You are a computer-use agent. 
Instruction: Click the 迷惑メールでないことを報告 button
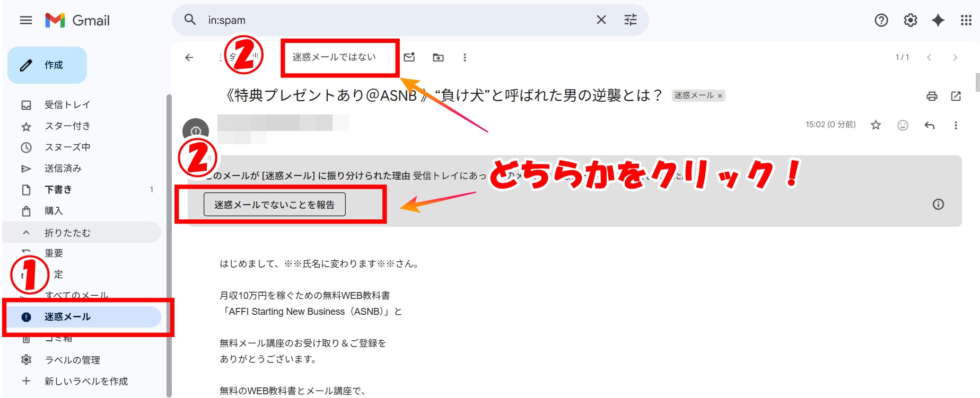(274, 205)
